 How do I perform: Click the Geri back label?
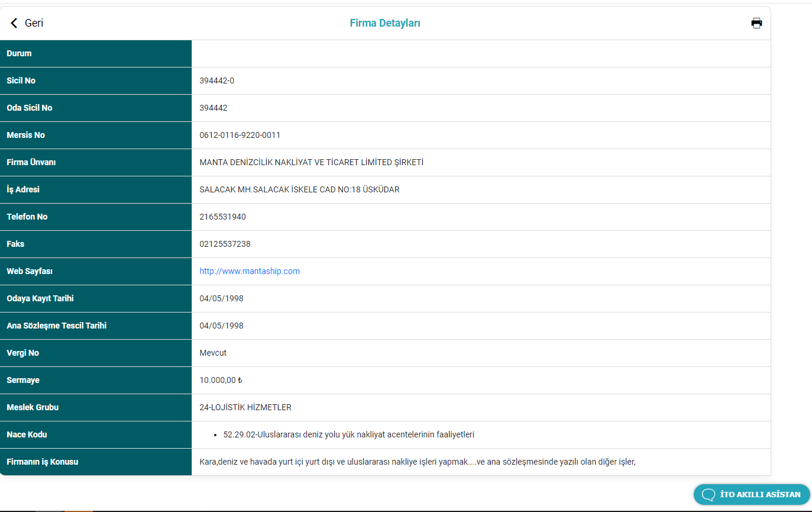(34, 23)
